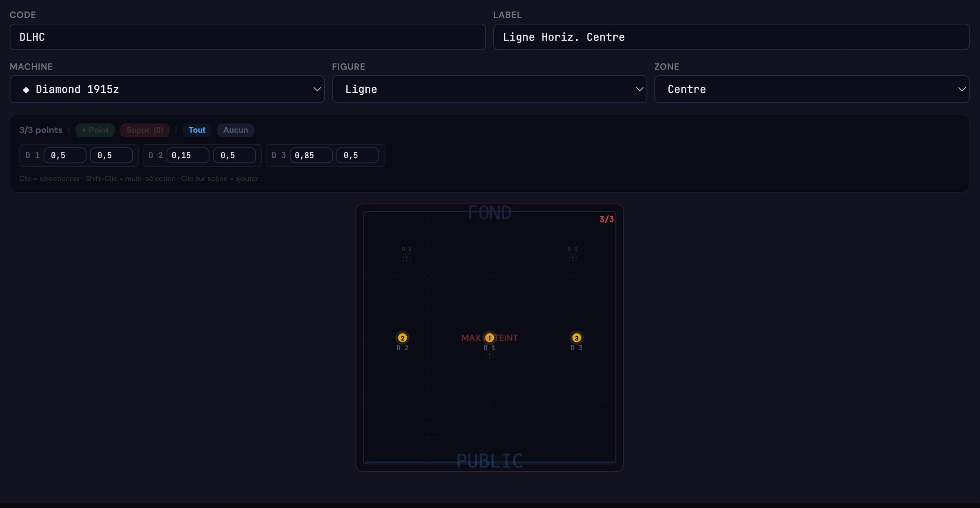Edit D 2 x value 0,15
The image size is (980, 508).
point(188,155)
